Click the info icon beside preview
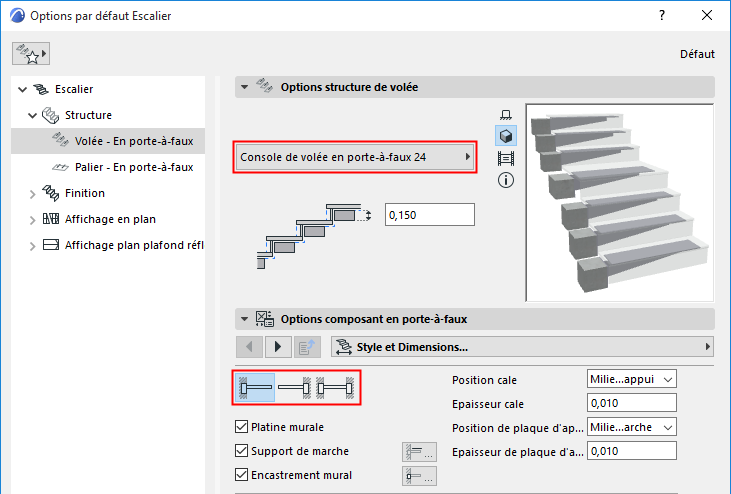 click(506, 180)
